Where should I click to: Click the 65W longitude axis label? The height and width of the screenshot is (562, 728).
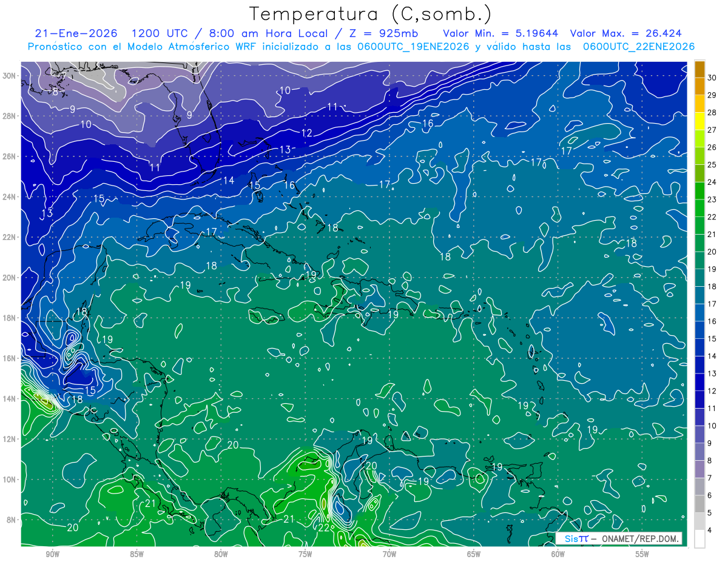tap(474, 554)
